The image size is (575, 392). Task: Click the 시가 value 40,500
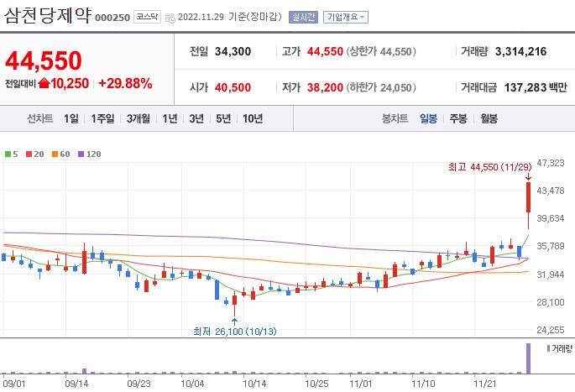(x=233, y=87)
